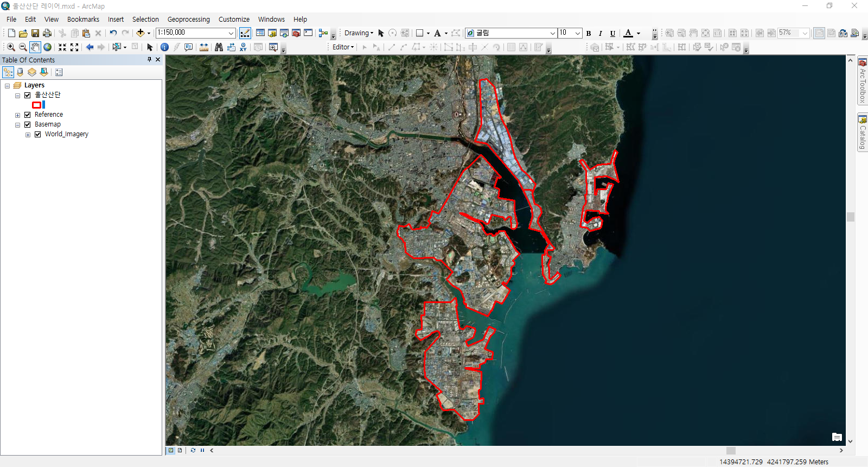The width and height of the screenshot is (868, 467).
Task: List layers by selection
Action: click(44, 72)
